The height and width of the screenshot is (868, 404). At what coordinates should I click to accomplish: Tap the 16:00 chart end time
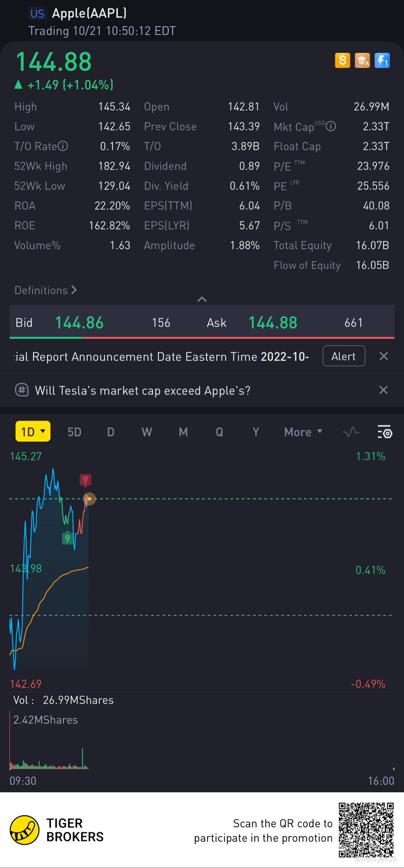[x=381, y=781]
